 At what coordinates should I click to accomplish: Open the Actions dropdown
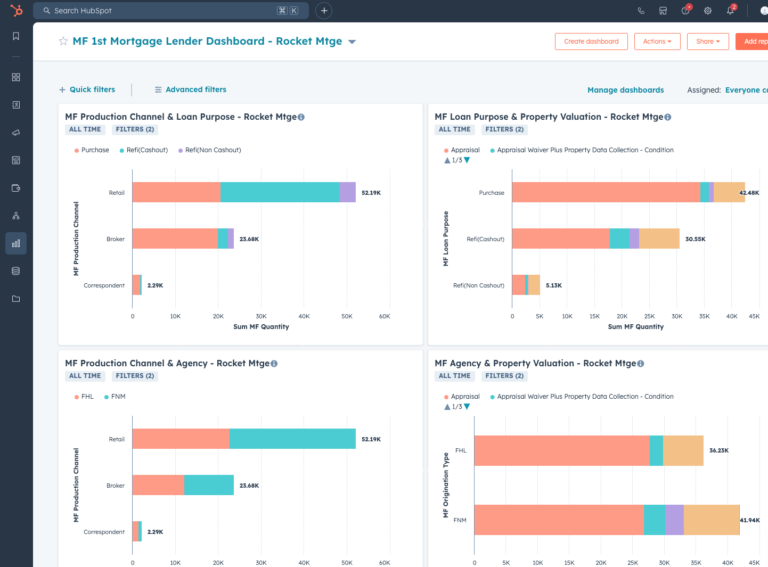pyautogui.click(x=657, y=42)
